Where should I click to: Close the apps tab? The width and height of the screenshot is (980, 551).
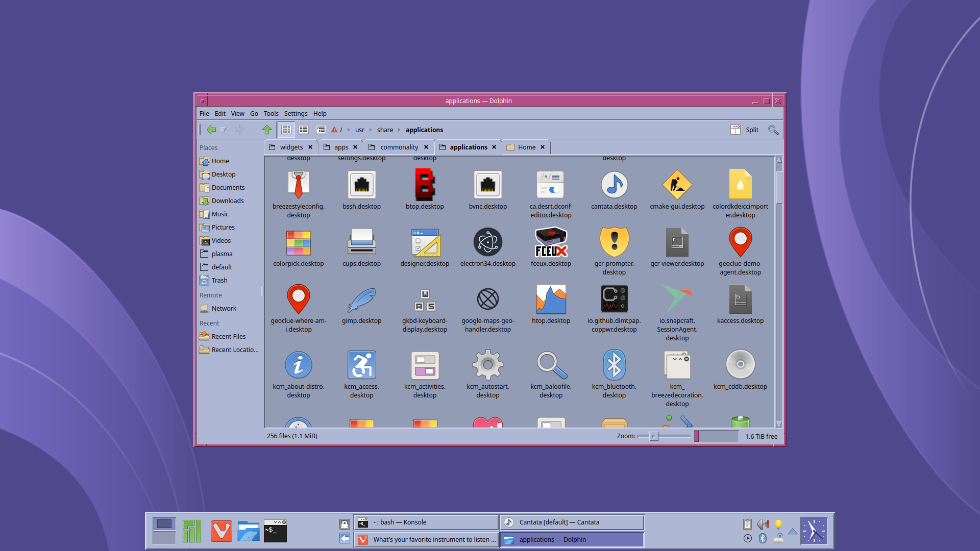355,147
